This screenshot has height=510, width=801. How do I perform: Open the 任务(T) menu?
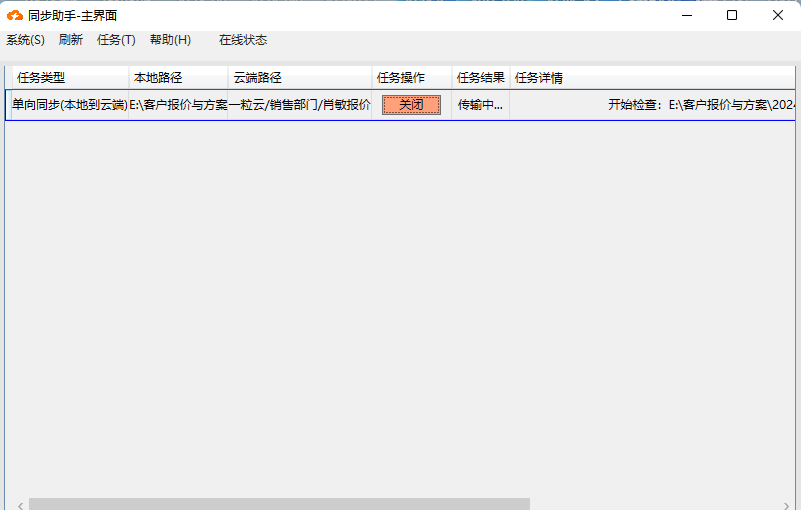(x=116, y=40)
